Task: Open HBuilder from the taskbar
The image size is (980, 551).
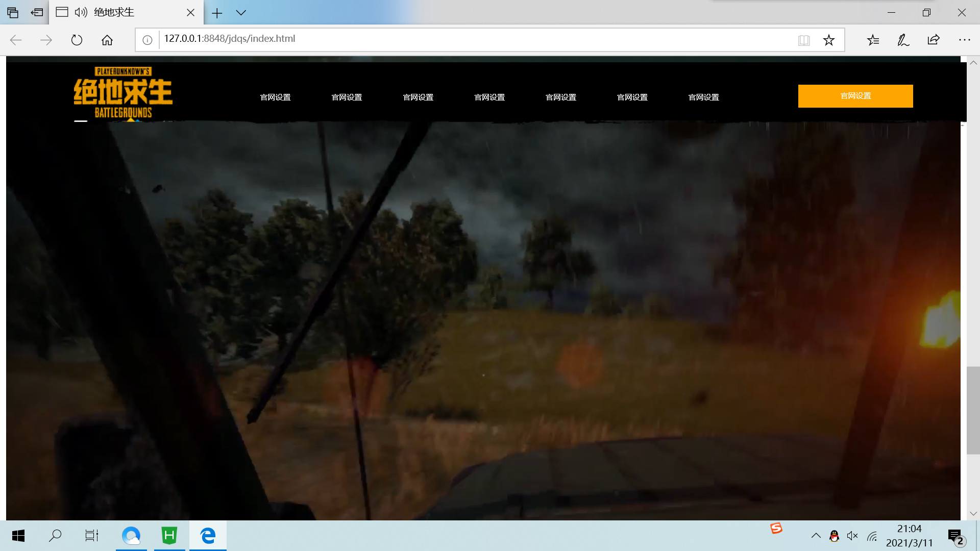Action: [x=169, y=536]
